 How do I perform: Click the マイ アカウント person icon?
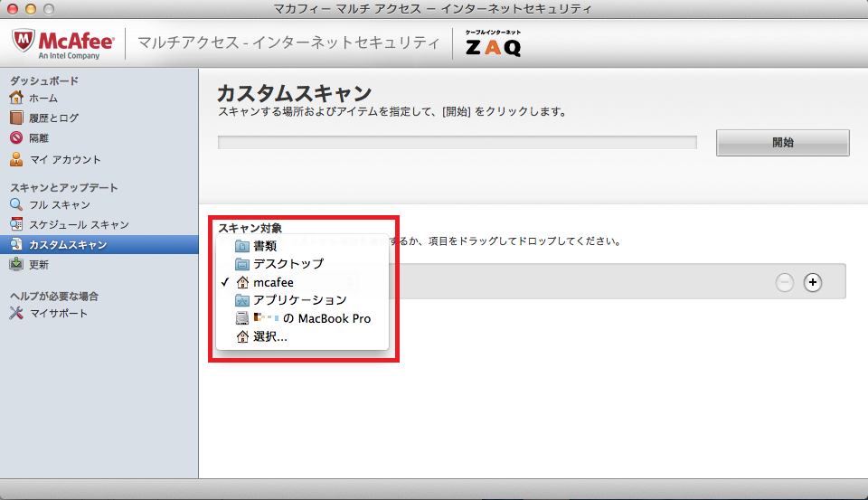16,159
